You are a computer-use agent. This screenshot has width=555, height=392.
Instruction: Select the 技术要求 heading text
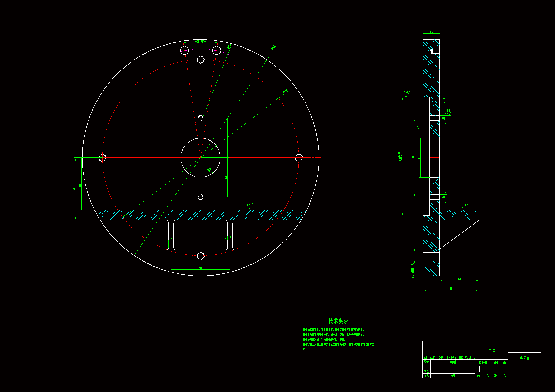pyautogui.click(x=338, y=321)
